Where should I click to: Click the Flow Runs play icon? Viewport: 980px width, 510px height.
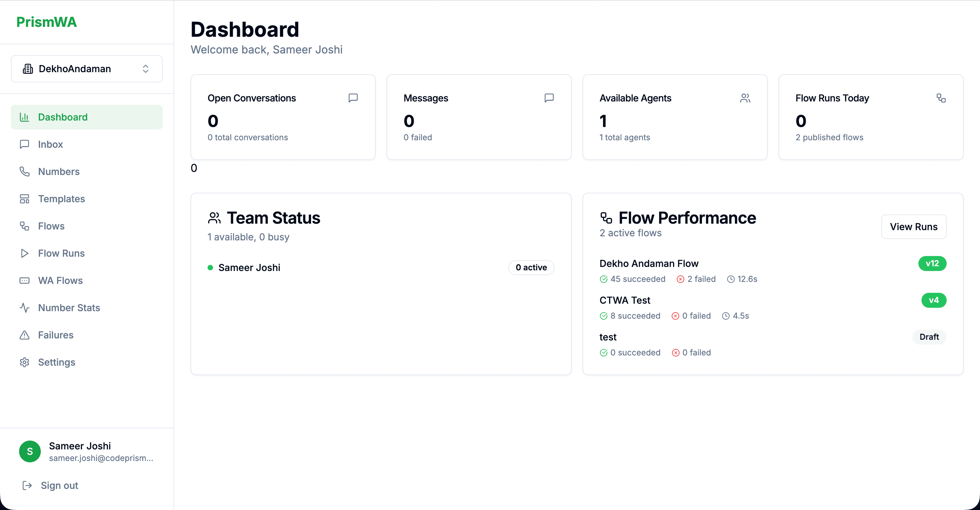pyautogui.click(x=24, y=254)
